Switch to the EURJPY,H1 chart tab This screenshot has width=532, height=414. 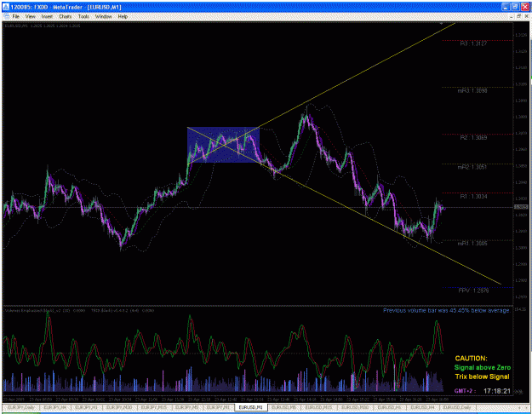click(86, 407)
